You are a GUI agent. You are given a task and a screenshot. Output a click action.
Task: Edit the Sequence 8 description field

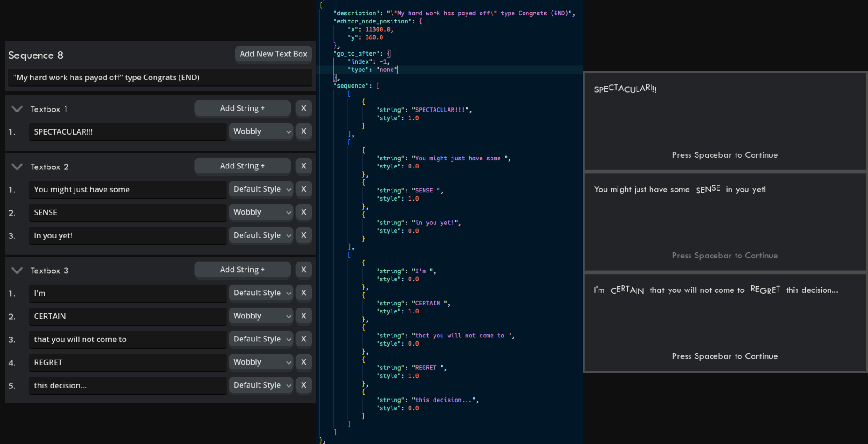click(x=160, y=78)
